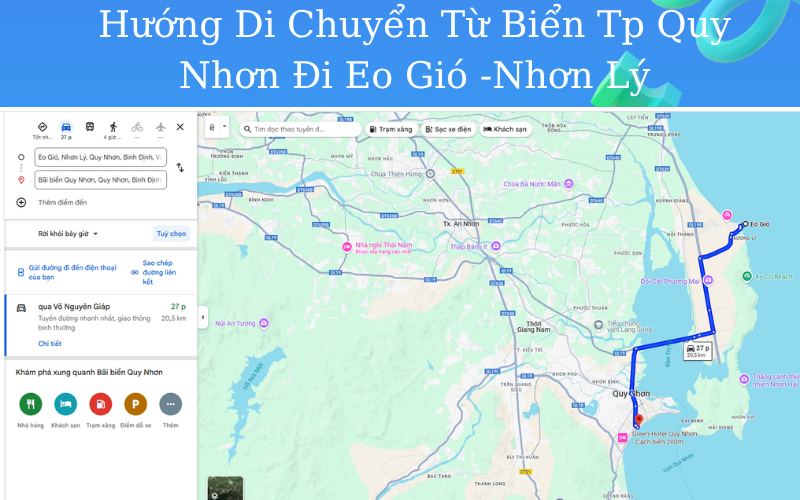Edit the starting point Eo Gió field
The width and height of the screenshot is (800, 500).
coord(101,157)
